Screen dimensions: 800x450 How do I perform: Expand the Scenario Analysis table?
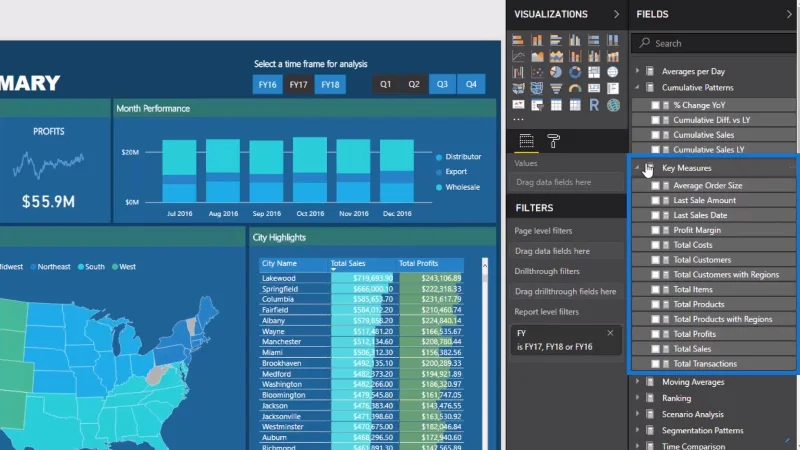click(x=637, y=414)
